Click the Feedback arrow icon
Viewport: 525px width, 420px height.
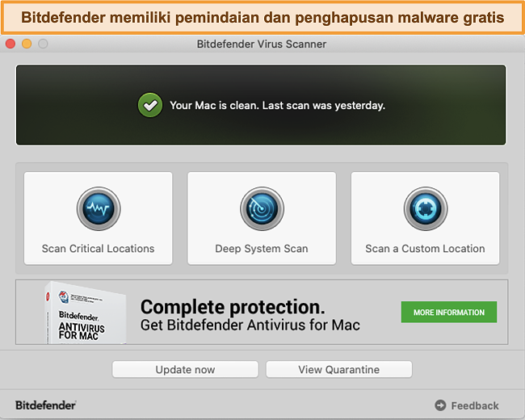pos(440,405)
